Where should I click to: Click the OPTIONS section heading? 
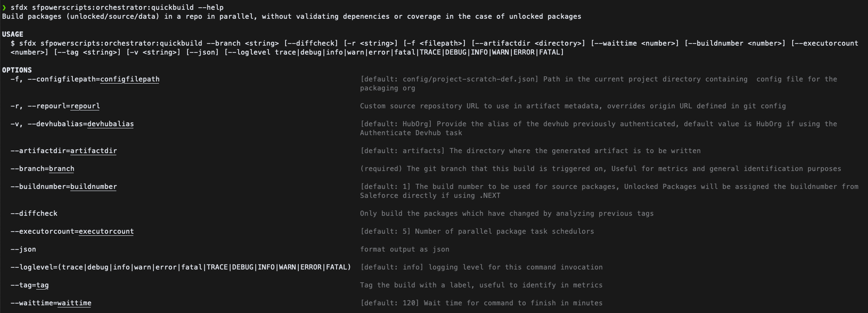[17, 70]
